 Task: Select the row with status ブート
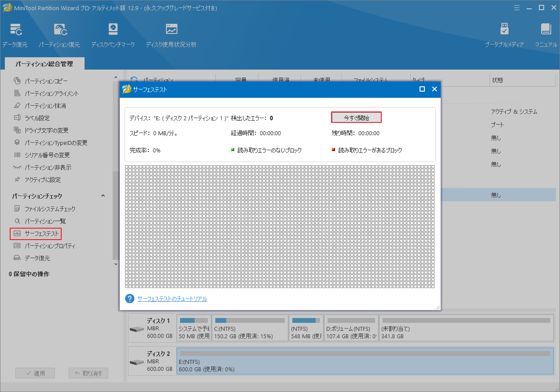(497, 125)
